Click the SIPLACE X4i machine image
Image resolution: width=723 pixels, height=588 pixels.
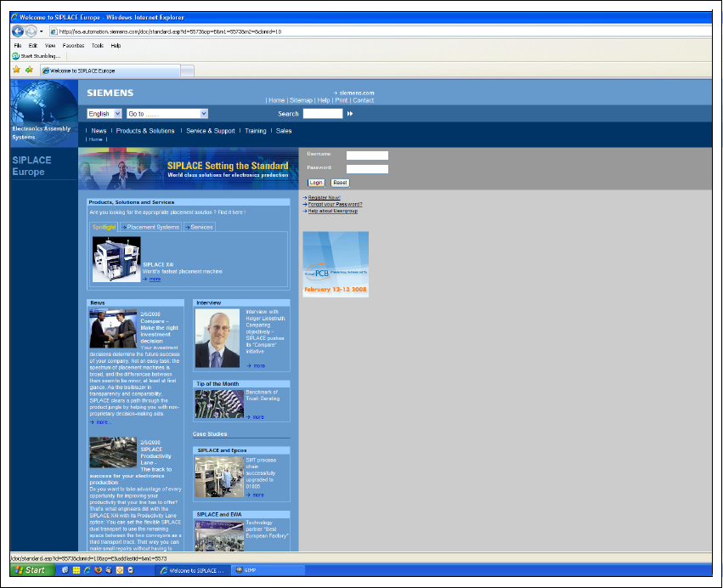click(116, 259)
